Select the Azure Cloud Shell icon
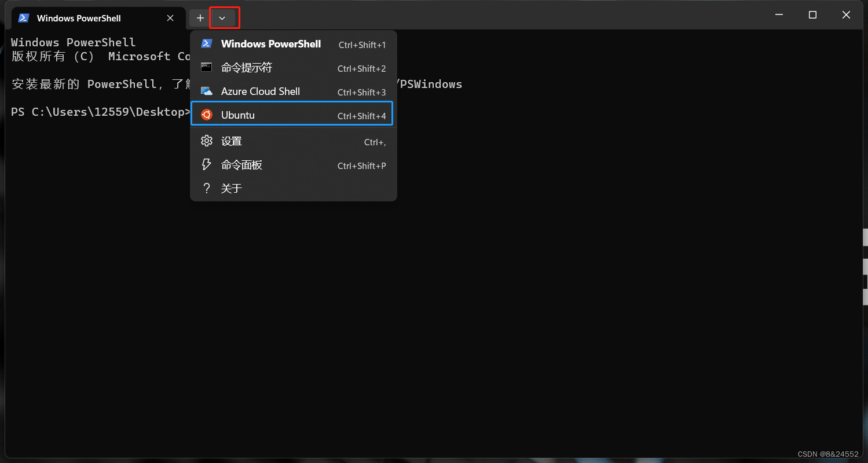The height and width of the screenshot is (463, 868). [207, 91]
